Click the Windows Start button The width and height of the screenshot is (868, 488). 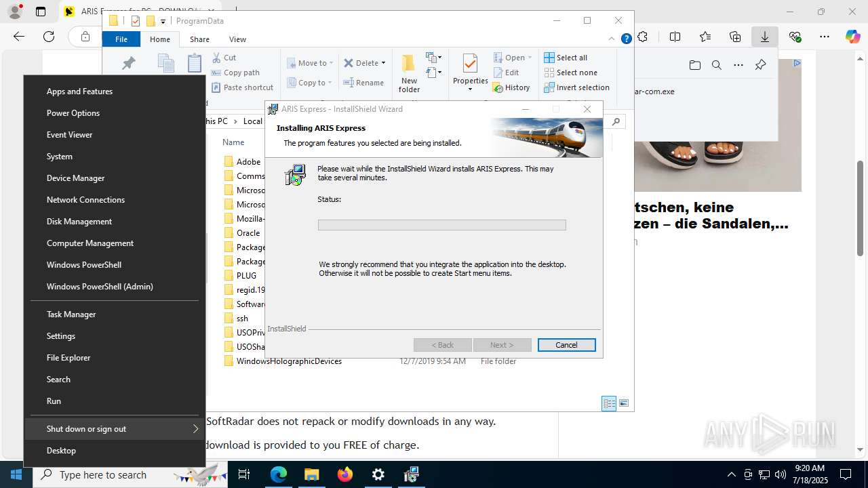[15, 474]
